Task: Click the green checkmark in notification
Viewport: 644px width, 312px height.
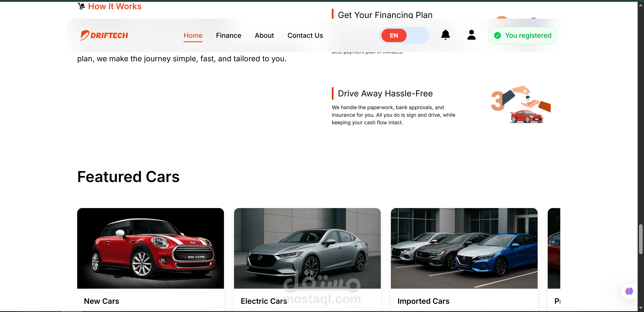Action: (497, 36)
